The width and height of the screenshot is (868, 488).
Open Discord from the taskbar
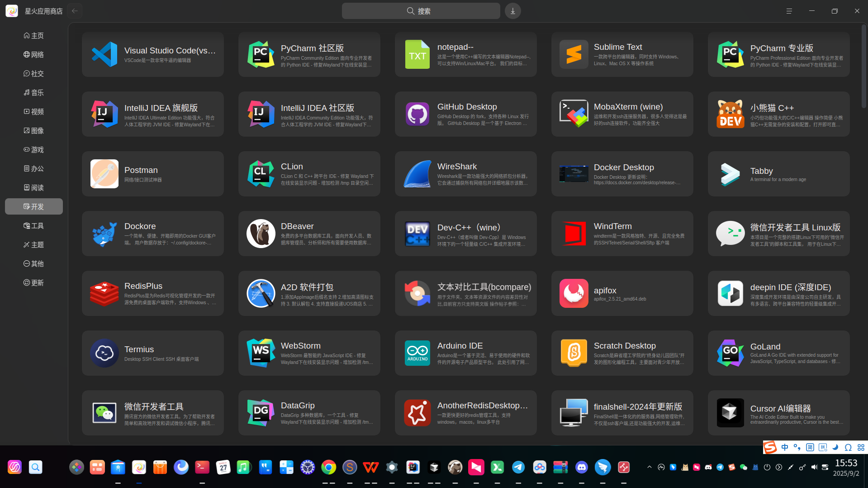pyautogui.click(x=582, y=467)
